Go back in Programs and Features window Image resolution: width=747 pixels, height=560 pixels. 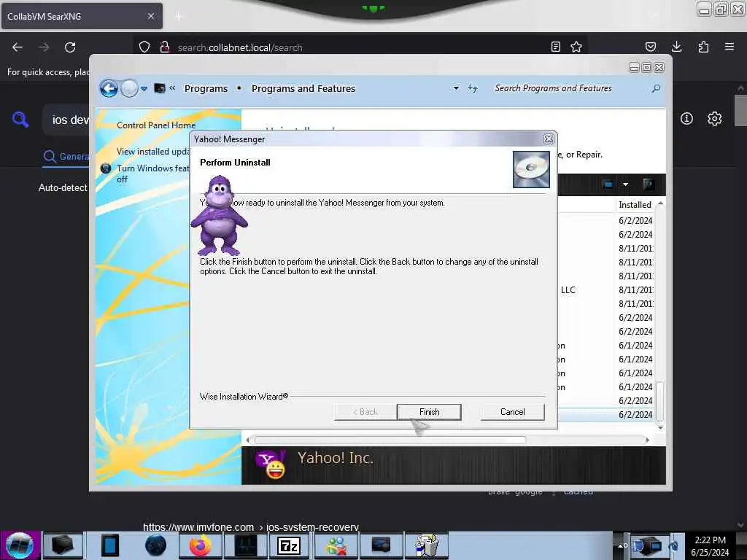coord(109,88)
